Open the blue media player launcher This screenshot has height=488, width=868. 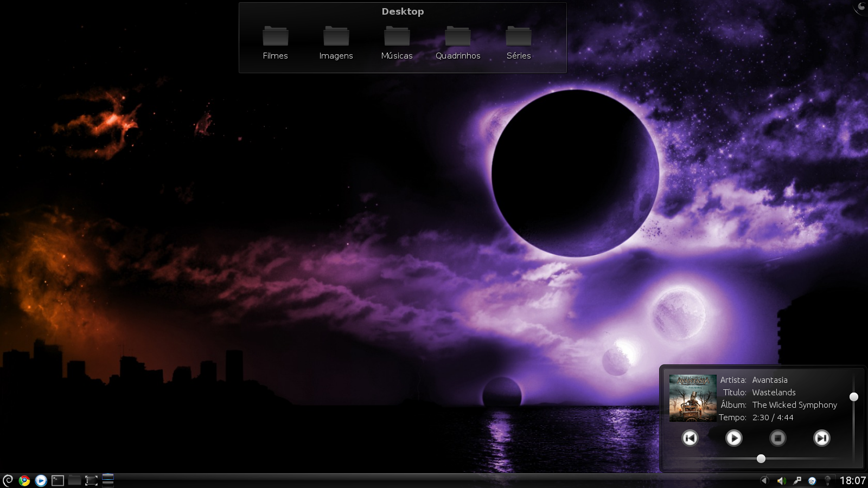[x=41, y=480]
